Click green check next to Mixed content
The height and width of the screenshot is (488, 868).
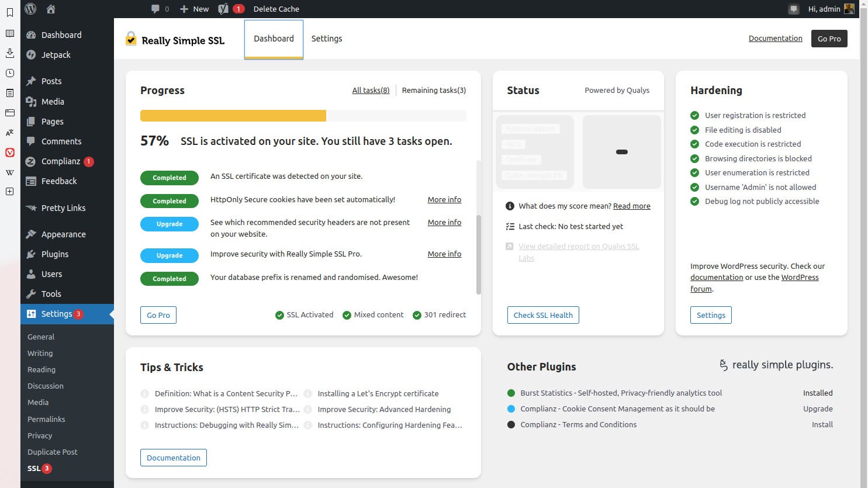347,315
